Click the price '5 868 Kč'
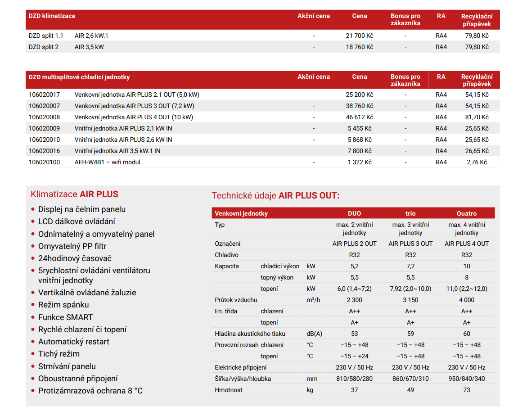Screen dimensions: 527x420 (x=360, y=140)
